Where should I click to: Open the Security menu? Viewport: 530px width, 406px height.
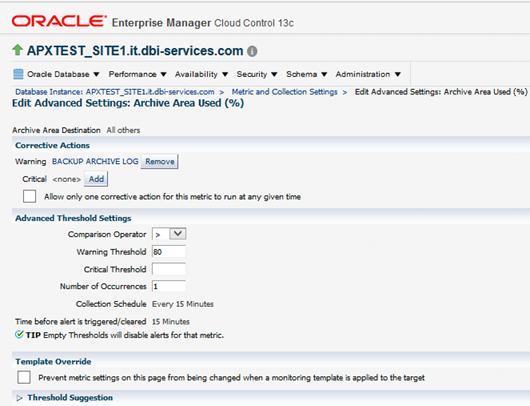(257, 74)
